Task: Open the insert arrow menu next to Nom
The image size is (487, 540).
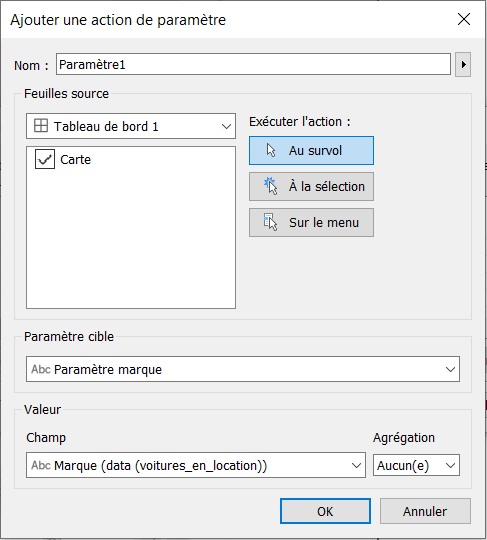Action: [463, 64]
